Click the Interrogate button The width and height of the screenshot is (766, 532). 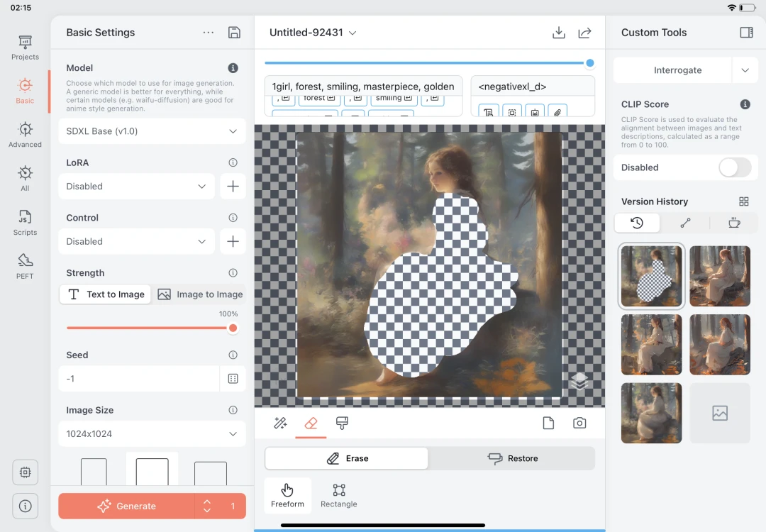coord(672,70)
